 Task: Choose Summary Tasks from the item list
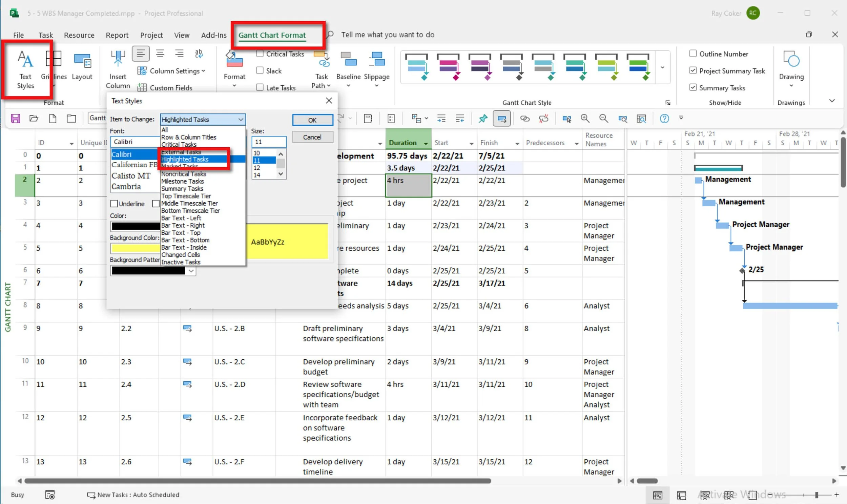click(202, 189)
